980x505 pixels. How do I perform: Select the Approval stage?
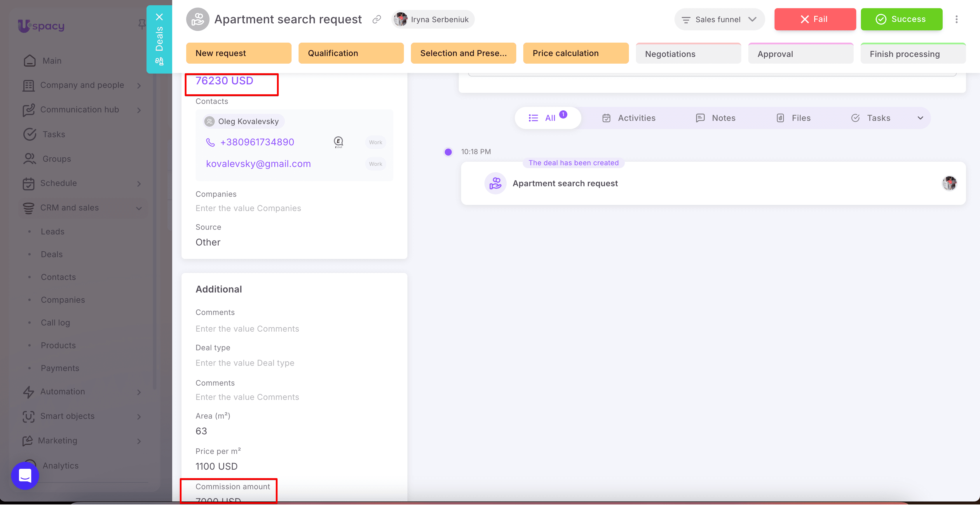pyautogui.click(x=801, y=54)
